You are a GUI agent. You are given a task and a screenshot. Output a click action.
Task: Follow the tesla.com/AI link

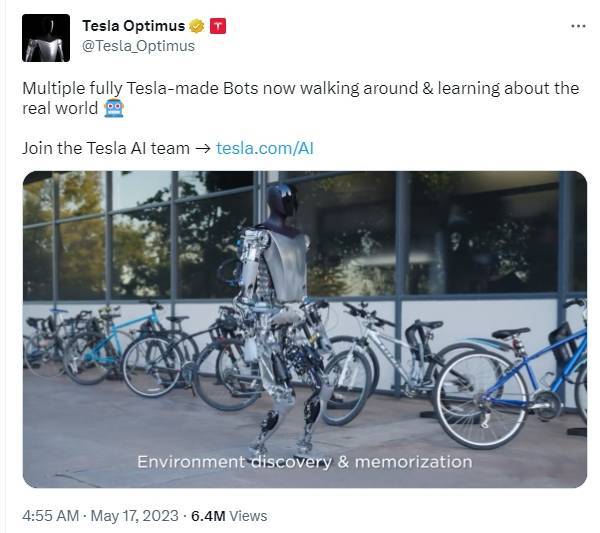(265, 148)
